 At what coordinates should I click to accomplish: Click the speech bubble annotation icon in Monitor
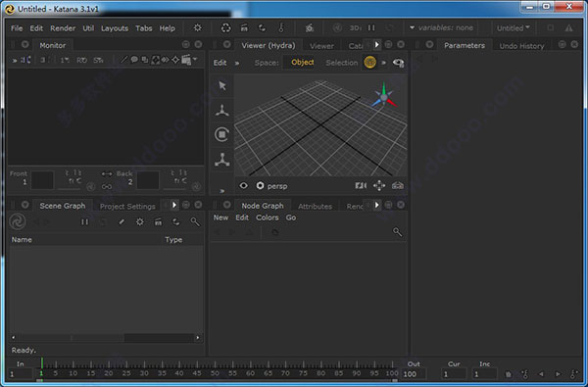coord(134,60)
